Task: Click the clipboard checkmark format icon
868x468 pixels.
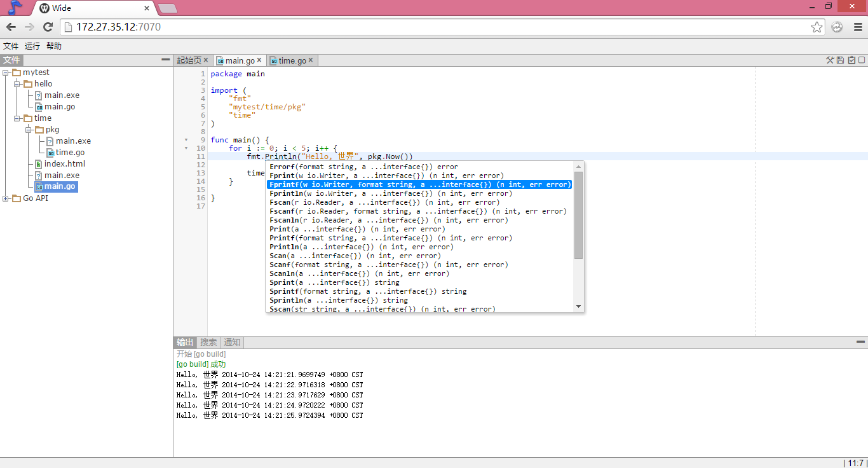Action: (x=851, y=60)
